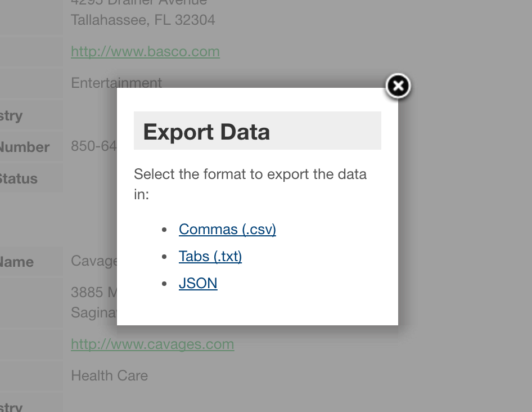Click the Cavage company name text
This screenshot has height=412, width=532.
[x=94, y=261]
